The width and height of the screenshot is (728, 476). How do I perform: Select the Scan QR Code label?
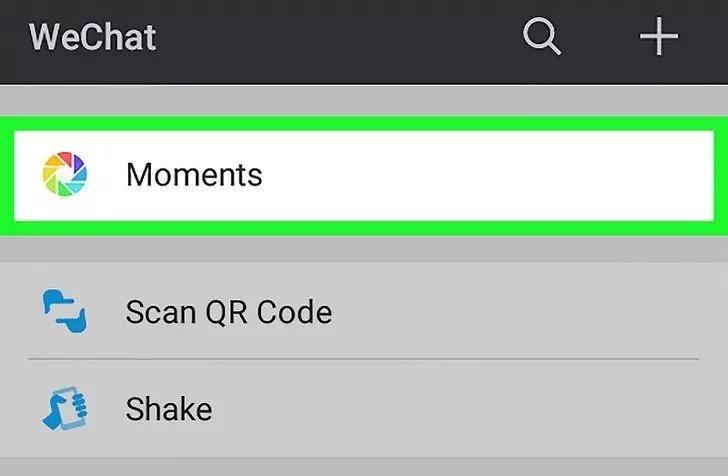point(228,312)
